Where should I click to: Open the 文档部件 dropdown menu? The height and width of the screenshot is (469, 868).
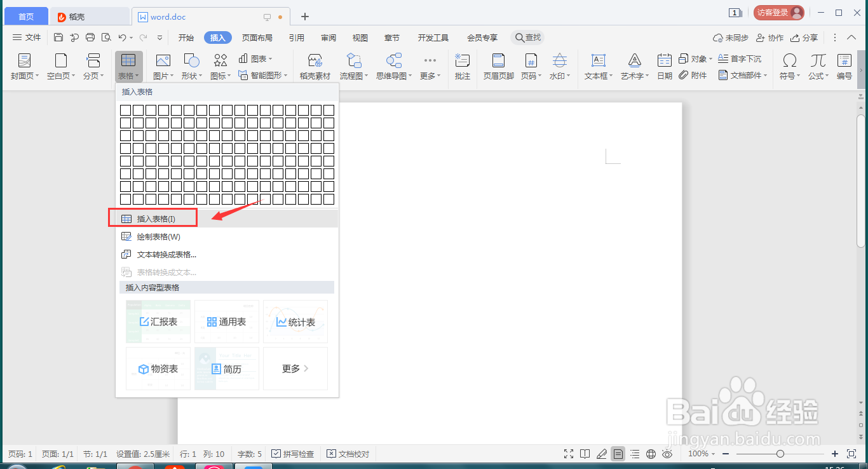(x=742, y=74)
